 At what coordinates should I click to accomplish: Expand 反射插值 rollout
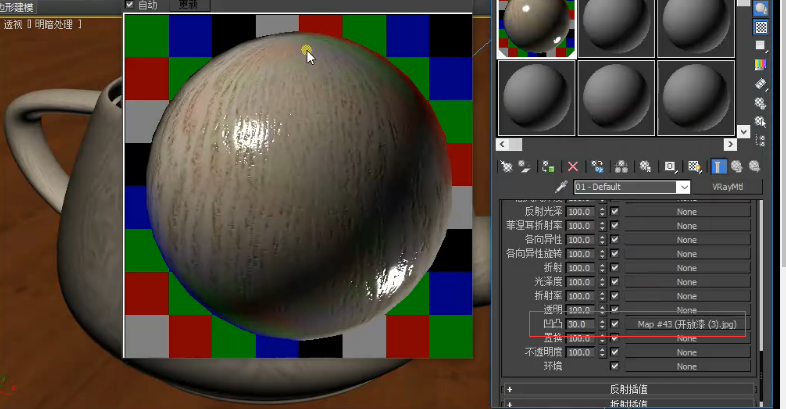[x=628, y=389]
